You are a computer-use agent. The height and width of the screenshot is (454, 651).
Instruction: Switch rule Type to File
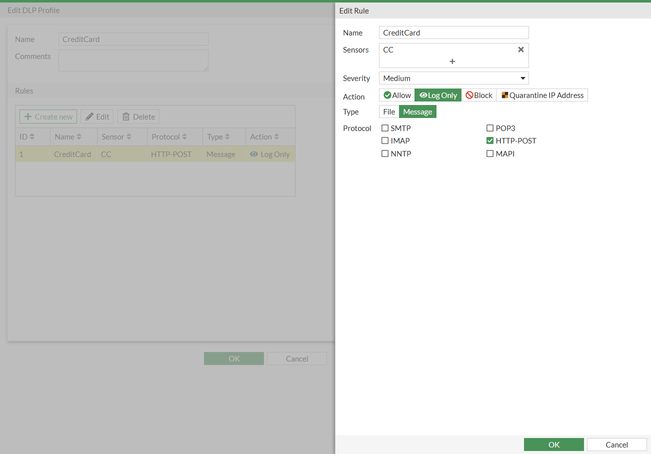pyautogui.click(x=389, y=112)
